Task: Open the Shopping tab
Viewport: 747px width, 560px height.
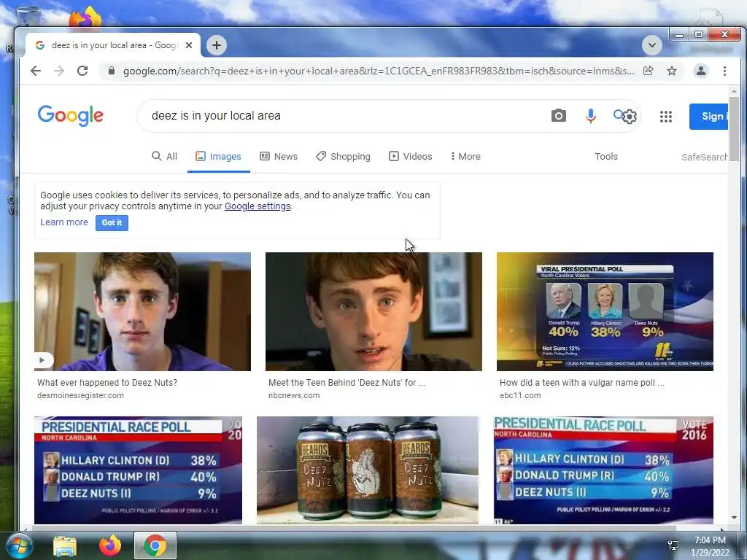Action: [x=343, y=156]
